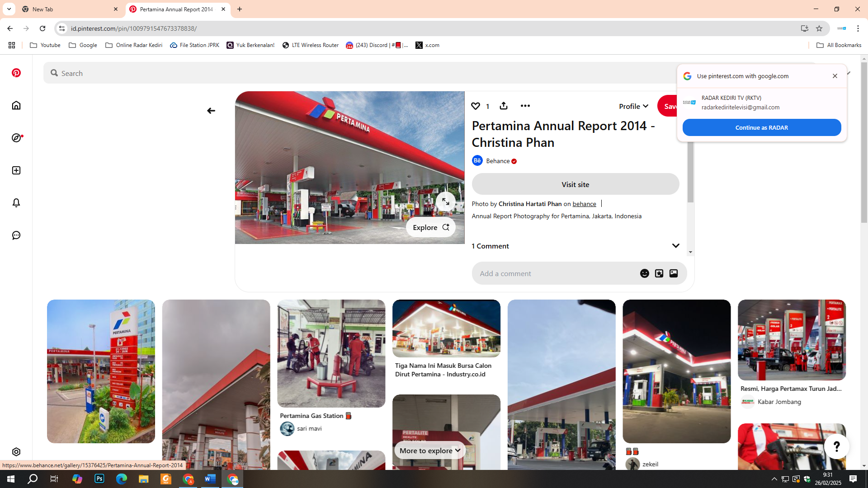This screenshot has width=868, height=488.
Task: Open the Tiga Nama Ini Masuk Bursa pin
Action: (x=446, y=328)
